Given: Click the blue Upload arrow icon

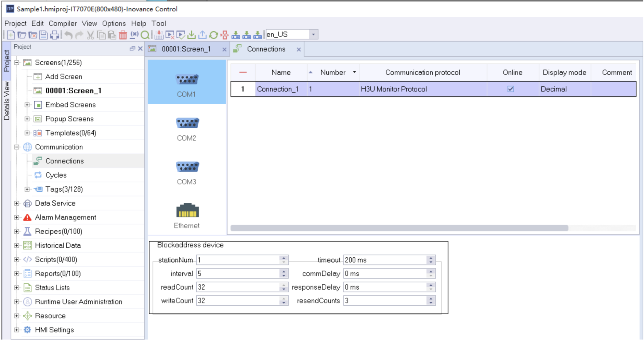Looking at the screenshot, I should [x=203, y=35].
